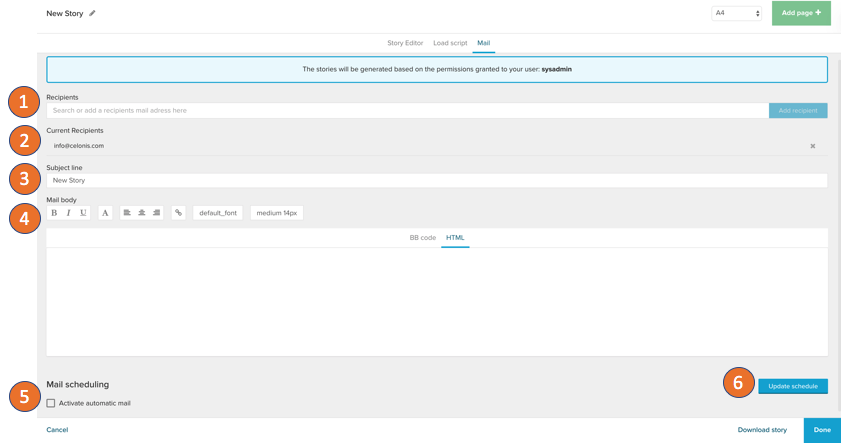The image size is (843, 443).
Task: Toggle bold formatting in mail body
Action: [x=54, y=213]
